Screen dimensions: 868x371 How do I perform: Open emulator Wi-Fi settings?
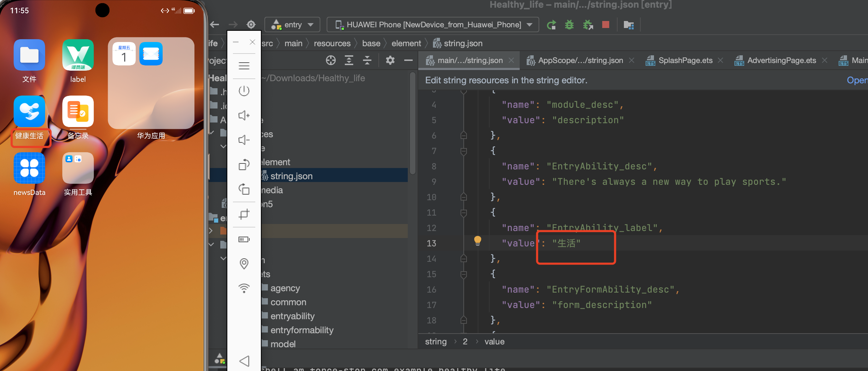point(244,288)
